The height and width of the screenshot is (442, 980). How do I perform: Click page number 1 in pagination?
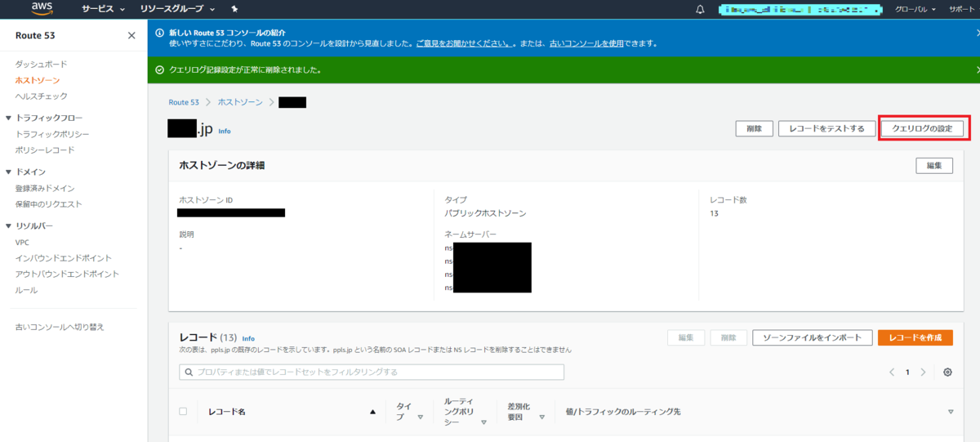coord(907,372)
